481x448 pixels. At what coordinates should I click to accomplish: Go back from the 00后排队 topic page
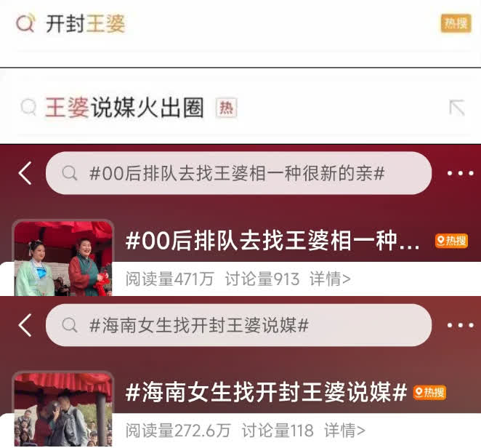click(25, 173)
